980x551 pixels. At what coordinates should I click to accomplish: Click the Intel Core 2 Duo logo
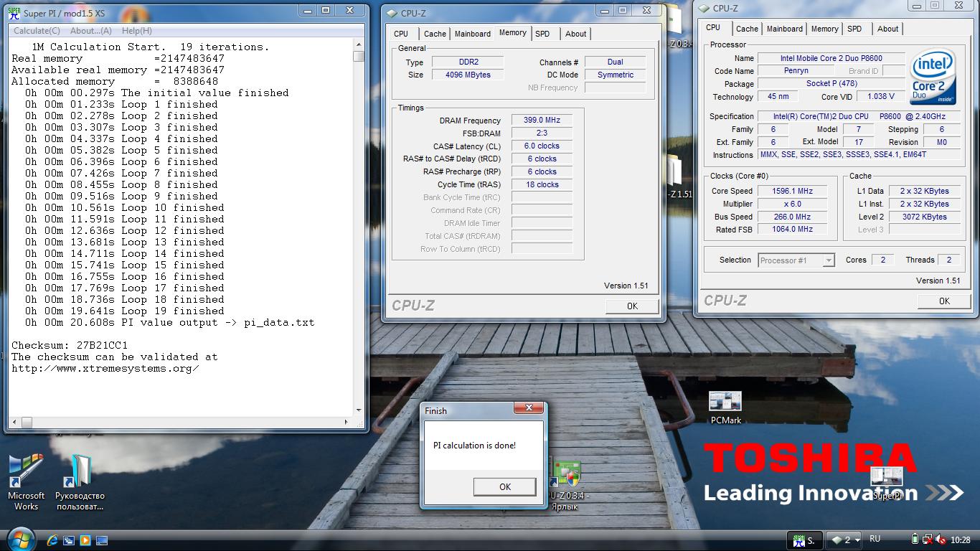tap(933, 77)
